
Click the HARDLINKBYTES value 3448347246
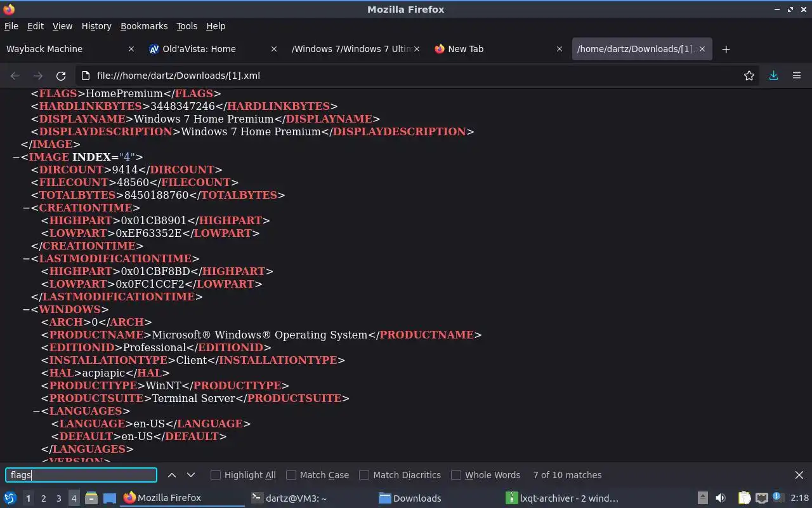point(183,106)
